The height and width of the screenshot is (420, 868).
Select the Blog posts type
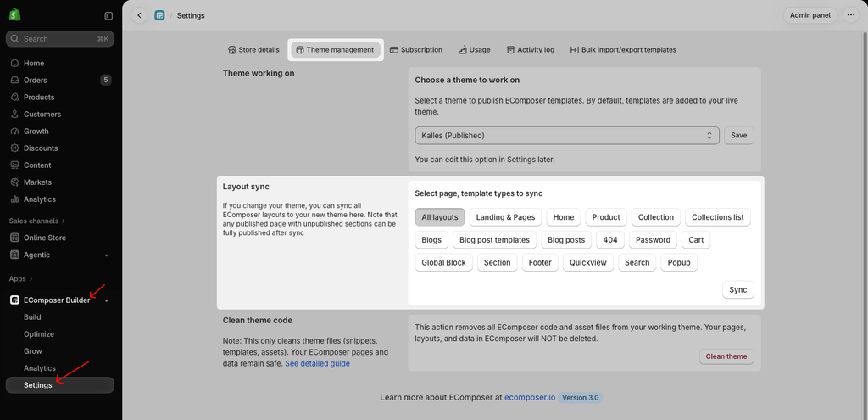pyautogui.click(x=566, y=240)
